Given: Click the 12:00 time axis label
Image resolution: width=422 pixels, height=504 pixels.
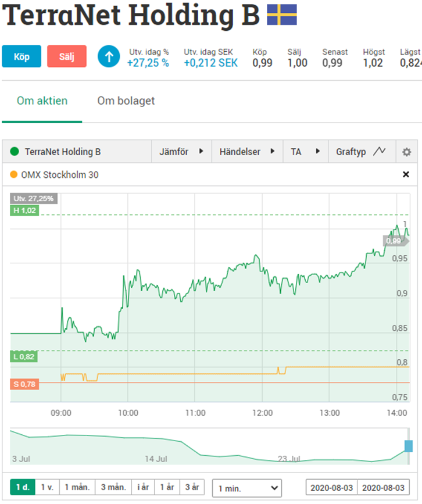Looking at the screenshot, I should [x=262, y=413].
